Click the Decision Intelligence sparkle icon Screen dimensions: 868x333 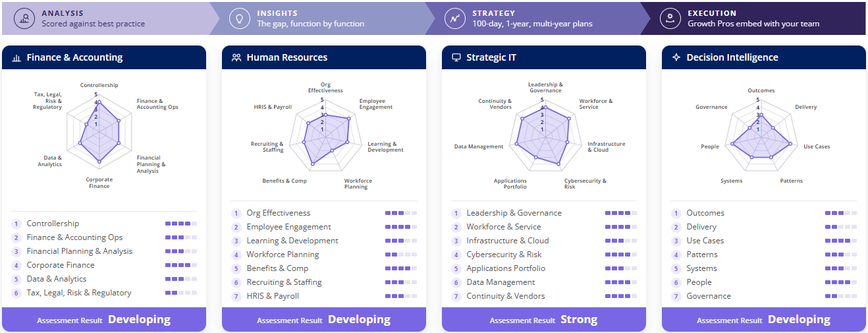coord(676,58)
